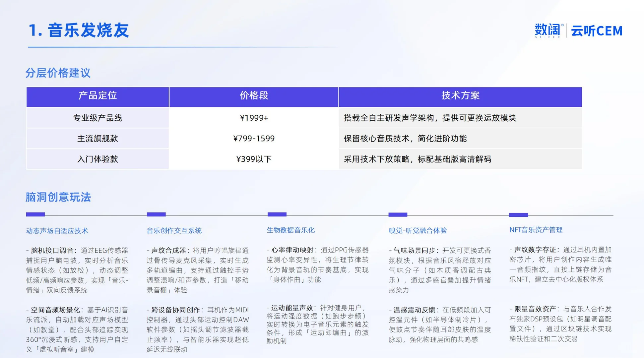Click the 云听CEM brand text
Viewport: 644px width, 358px height.
click(597, 31)
